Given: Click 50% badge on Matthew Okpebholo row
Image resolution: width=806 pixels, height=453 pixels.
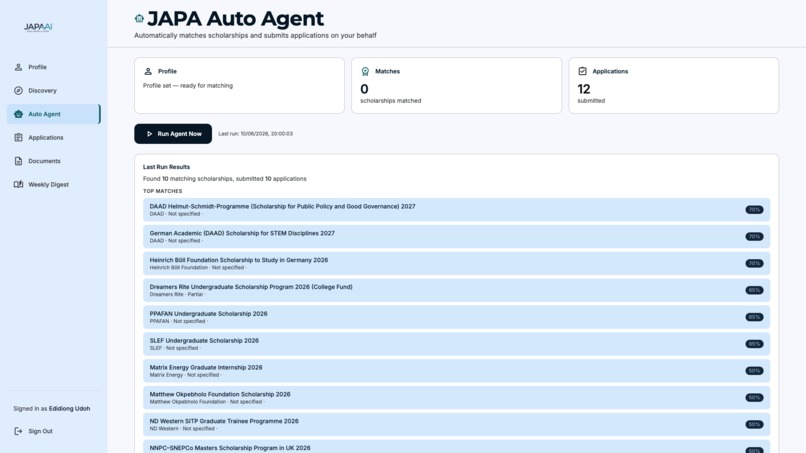Looking at the screenshot, I should 754,397.
